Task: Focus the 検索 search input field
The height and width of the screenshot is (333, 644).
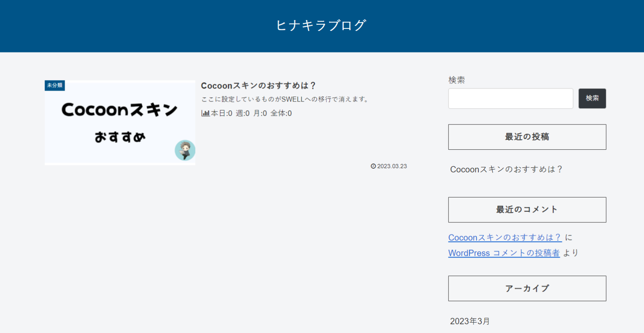Action: [x=510, y=99]
